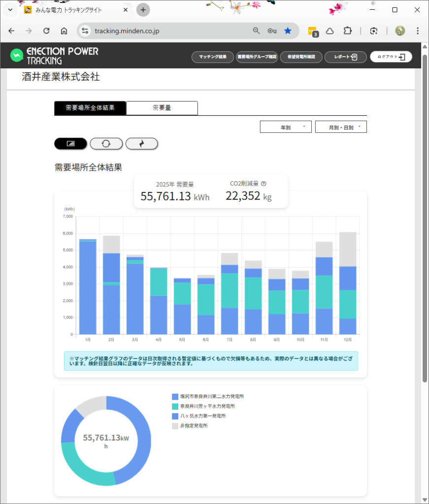Open the browser extensions puzzle icon
Screen dimensions: 429x504
pyautogui.click(x=348, y=31)
